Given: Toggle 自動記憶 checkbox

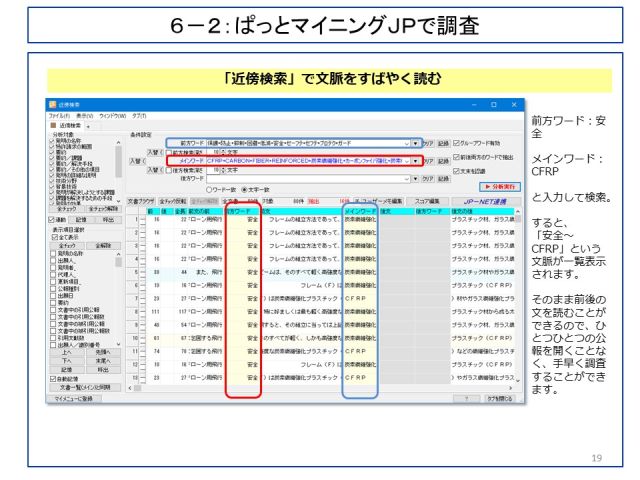Looking at the screenshot, I should (x=53, y=379).
